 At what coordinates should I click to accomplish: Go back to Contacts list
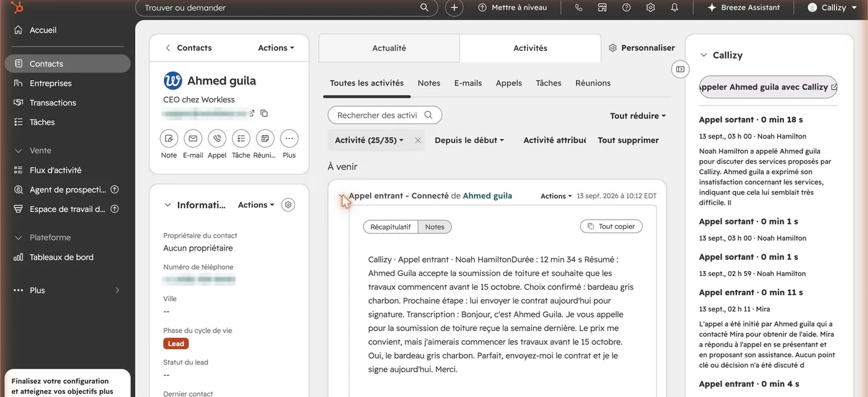pyautogui.click(x=188, y=48)
